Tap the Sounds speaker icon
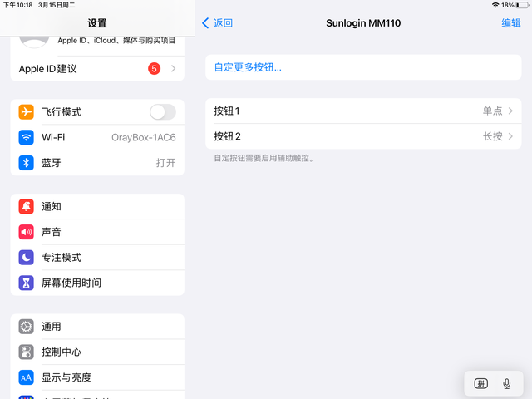Image resolution: width=532 pixels, height=399 pixels. click(26, 232)
